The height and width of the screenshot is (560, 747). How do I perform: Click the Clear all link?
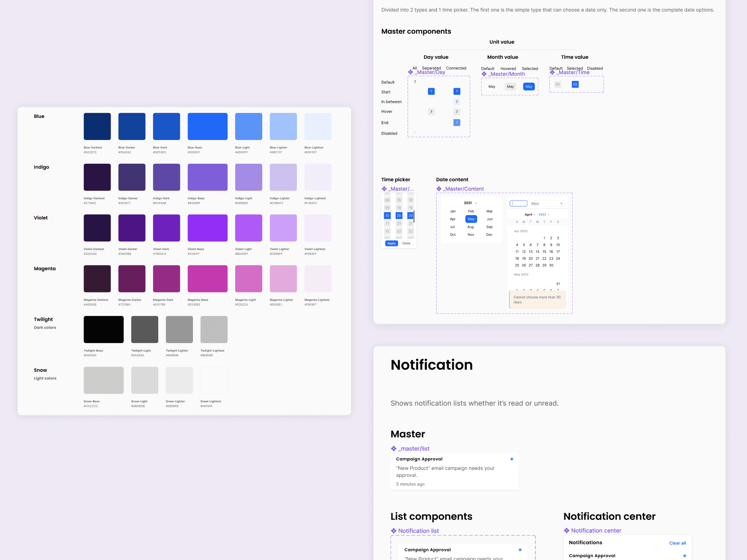(x=677, y=543)
